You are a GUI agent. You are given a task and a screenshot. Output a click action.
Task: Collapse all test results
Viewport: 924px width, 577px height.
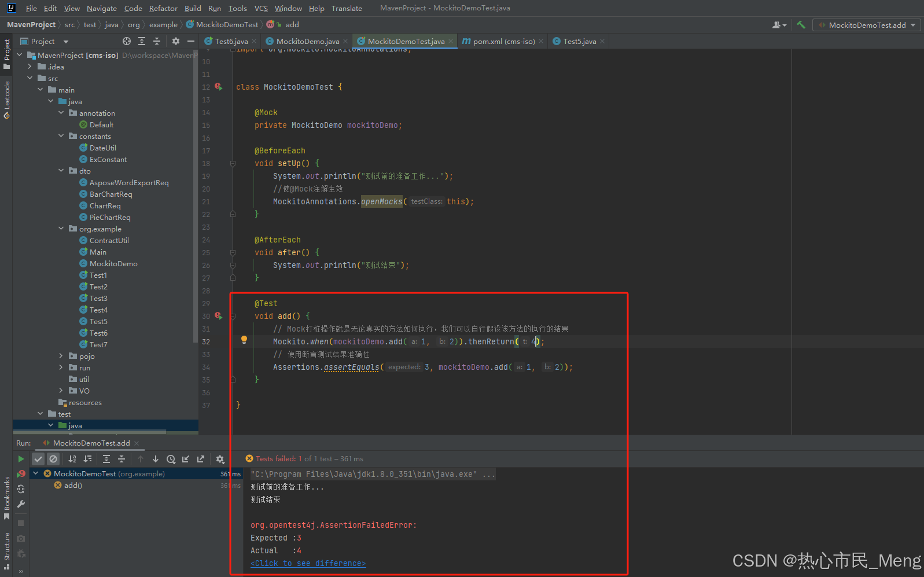122,459
